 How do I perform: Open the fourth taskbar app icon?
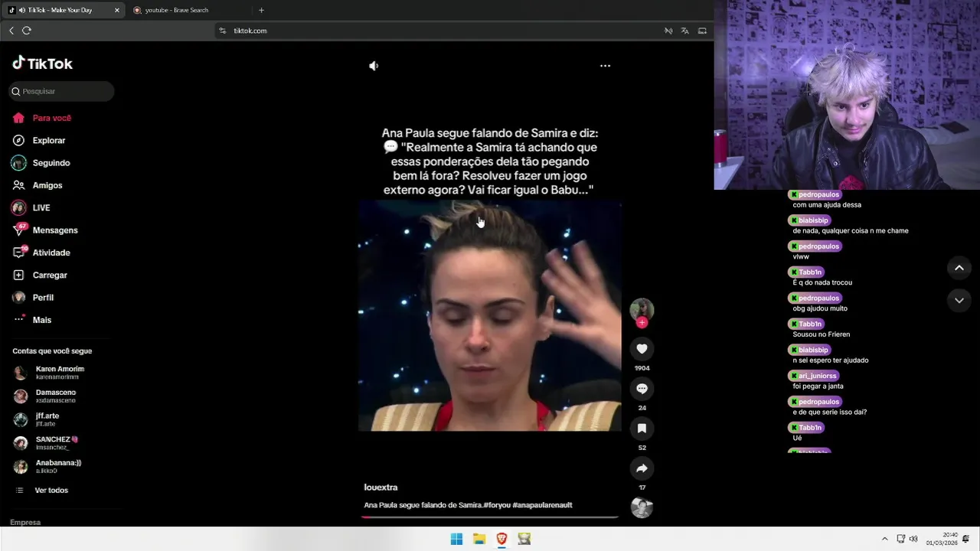click(x=524, y=539)
